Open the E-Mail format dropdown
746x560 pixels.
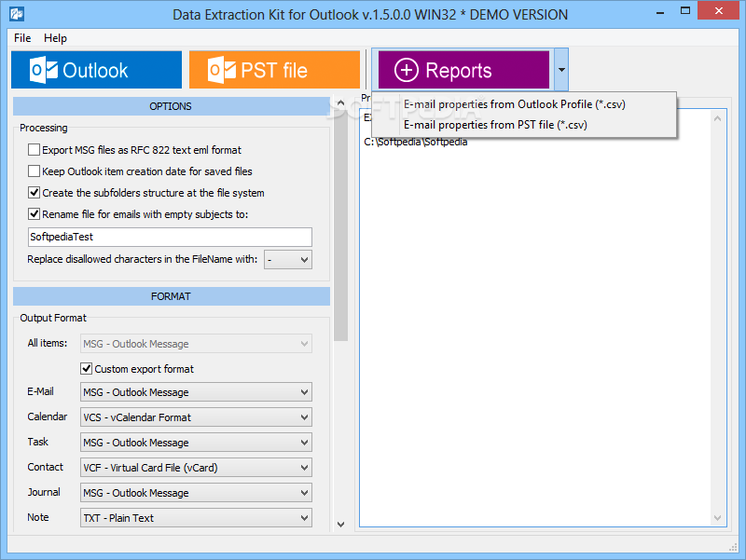click(196, 392)
